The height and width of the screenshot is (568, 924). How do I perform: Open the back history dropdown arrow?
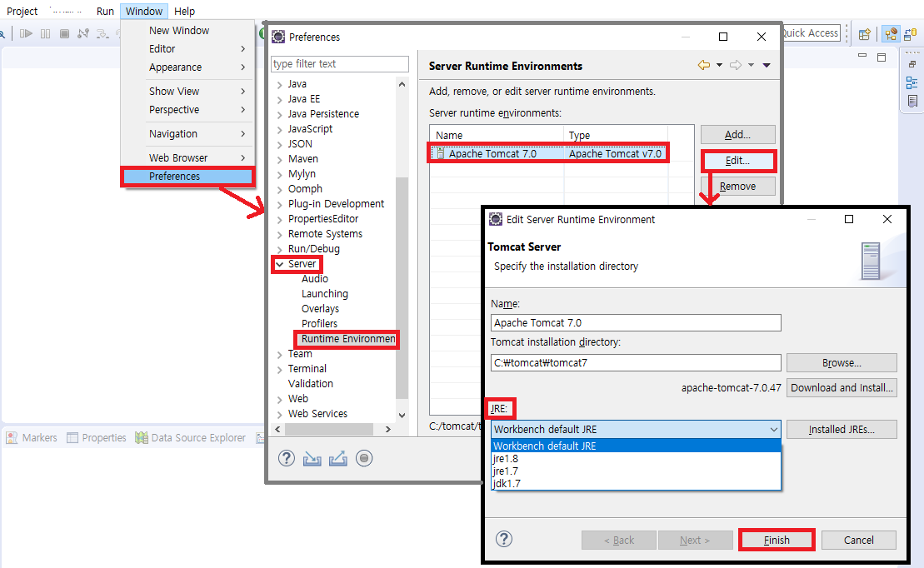tap(720, 66)
